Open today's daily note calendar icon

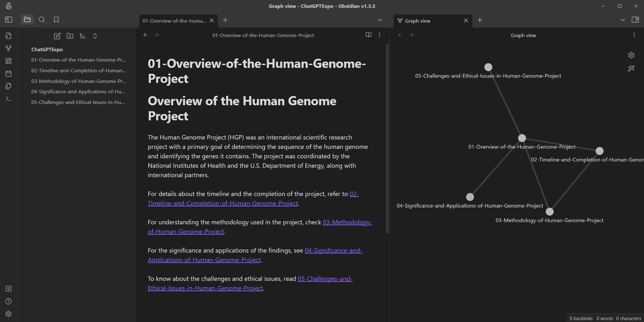(8, 74)
